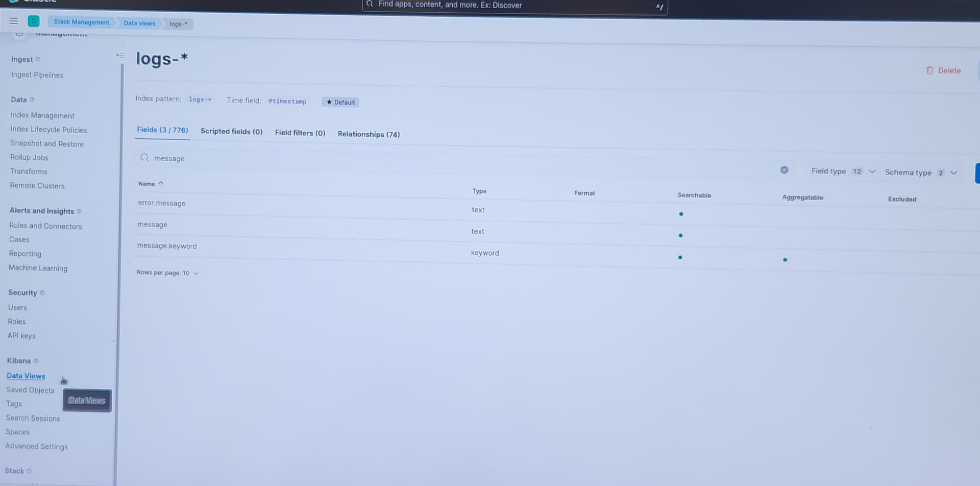Switch to the Scripted fields (0) tab
The image size is (980, 486).
[x=231, y=131]
